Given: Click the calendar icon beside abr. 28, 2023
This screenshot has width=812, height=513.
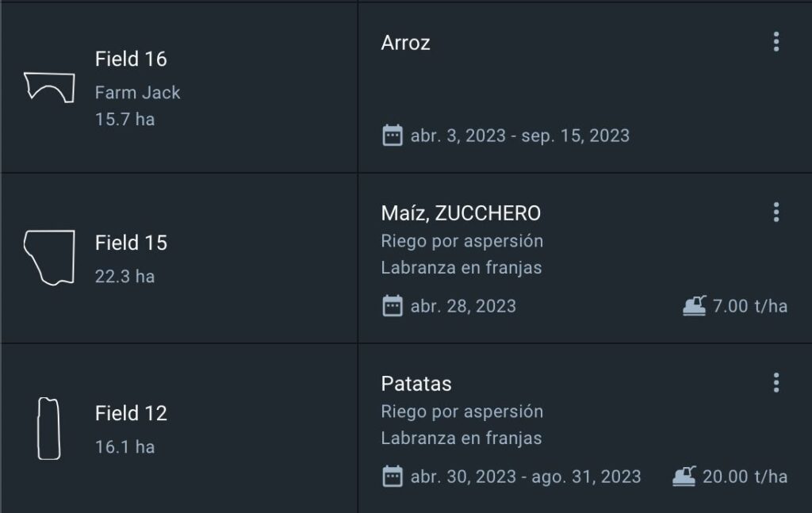Looking at the screenshot, I should coord(393,306).
